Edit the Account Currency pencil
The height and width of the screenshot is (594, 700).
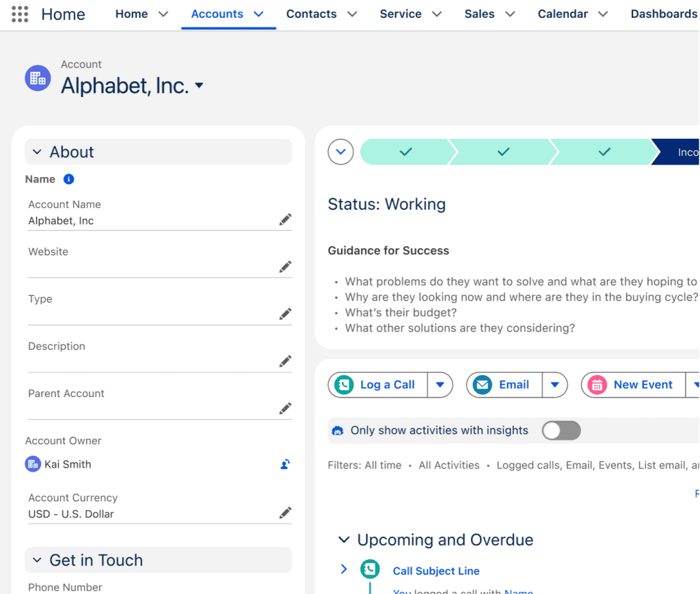click(x=285, y=513)
